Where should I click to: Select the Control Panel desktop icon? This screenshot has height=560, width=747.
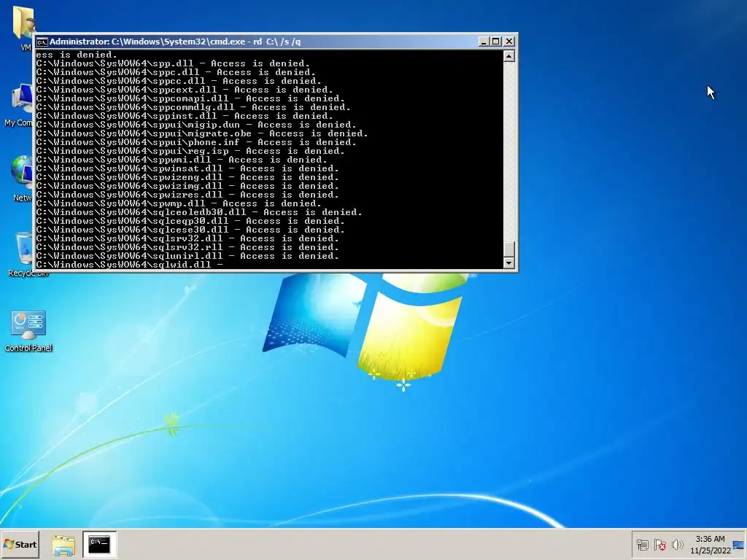coord(28,332)
